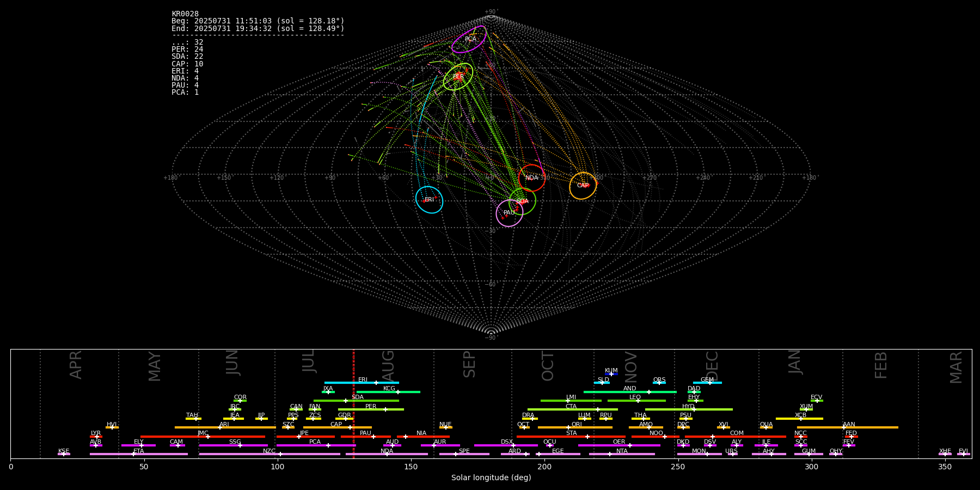Select the purple SSG shower bar

[233, 445]
